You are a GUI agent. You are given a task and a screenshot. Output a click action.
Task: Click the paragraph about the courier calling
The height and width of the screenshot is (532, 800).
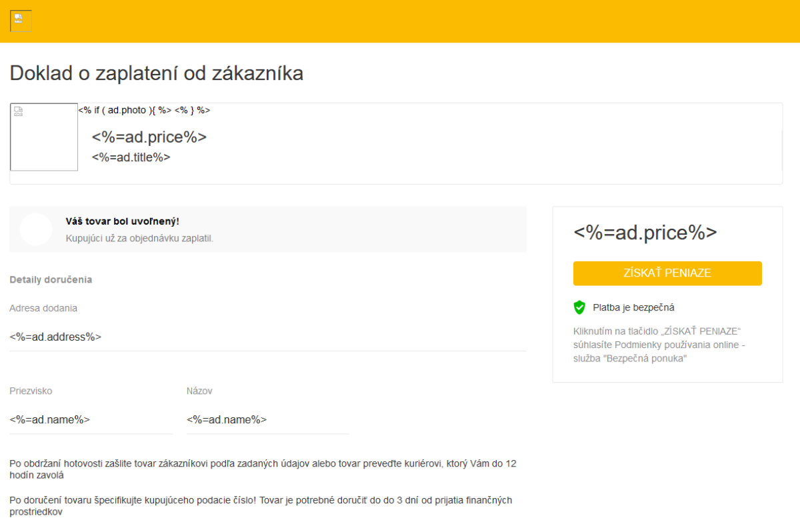[x=263, y=469]
